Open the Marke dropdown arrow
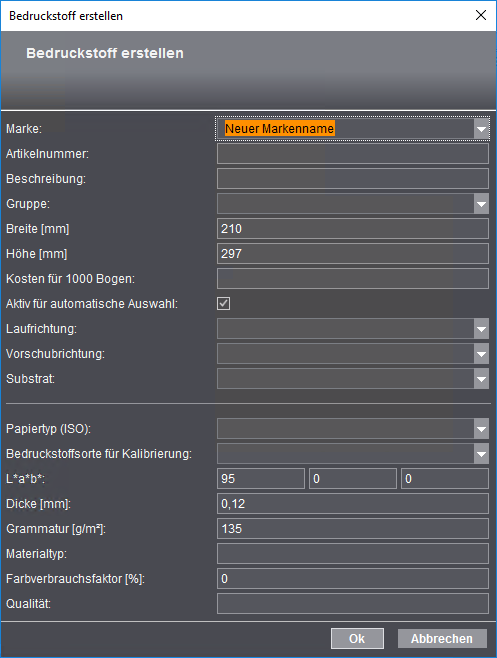 tap(481, 129)
